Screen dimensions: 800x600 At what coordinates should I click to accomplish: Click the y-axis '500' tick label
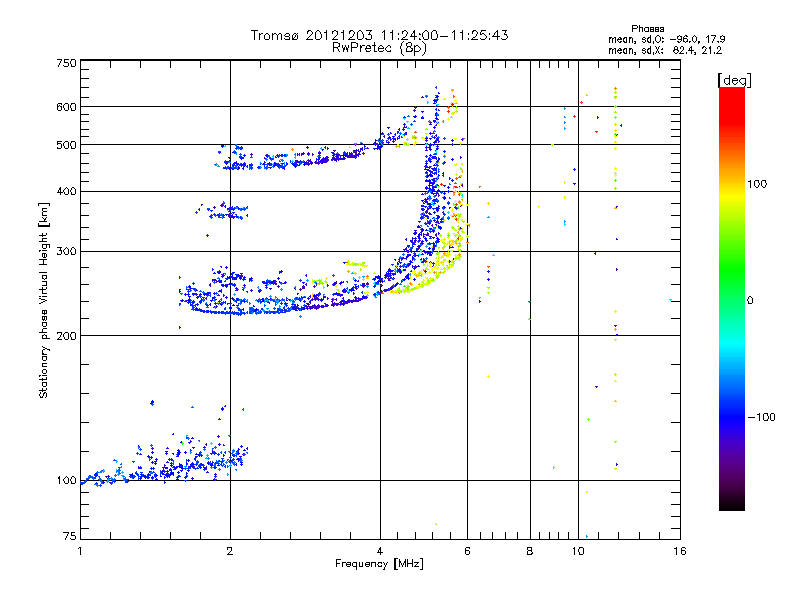coord(66,145)
